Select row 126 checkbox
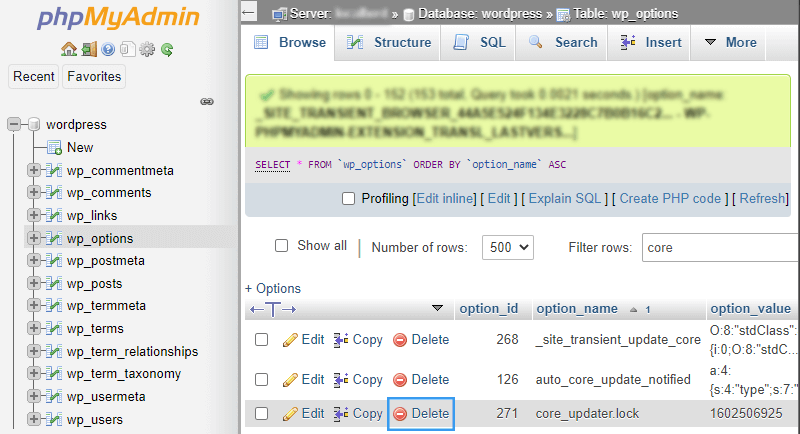 [262, 380]
